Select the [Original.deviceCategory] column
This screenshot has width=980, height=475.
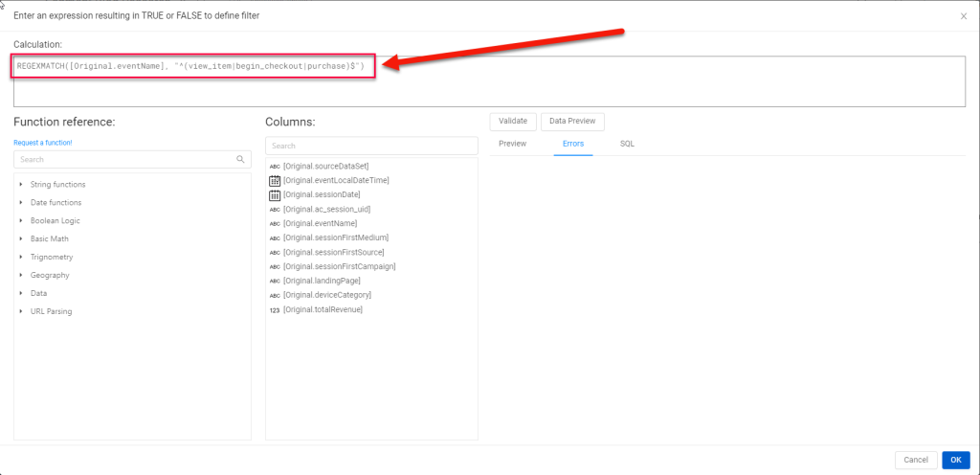pyautogui.click(x=327, y=296)
